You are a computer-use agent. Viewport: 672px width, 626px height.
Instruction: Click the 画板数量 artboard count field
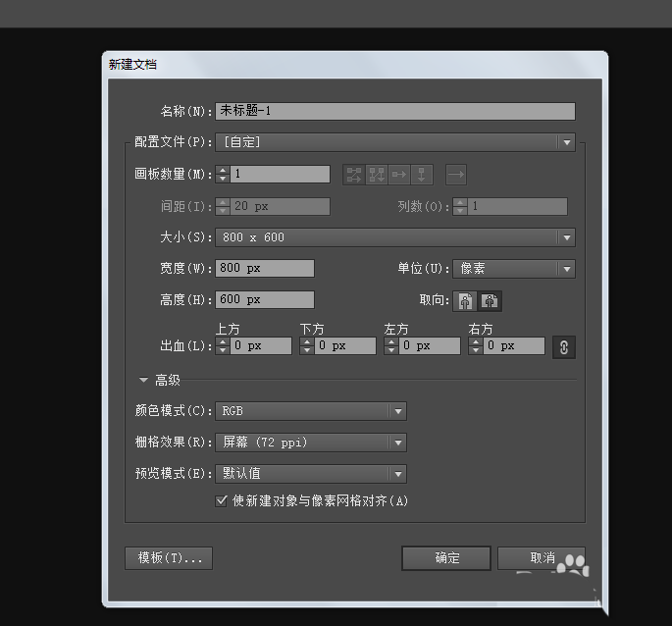(x=280, y=174)
